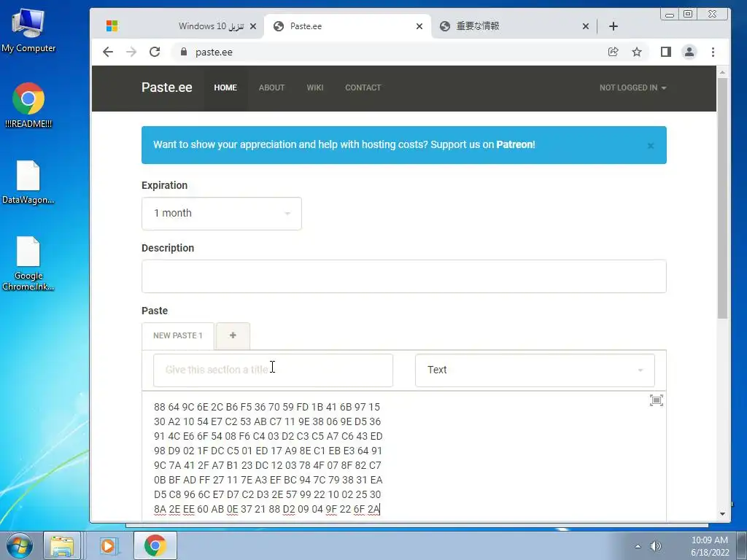747x560 pixels.
Task: Open the WIKI page
Action: tap(315, 87)
